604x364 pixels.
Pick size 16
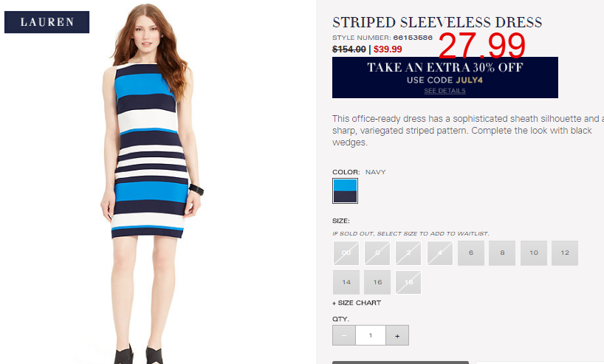click(x=377, y=282)
